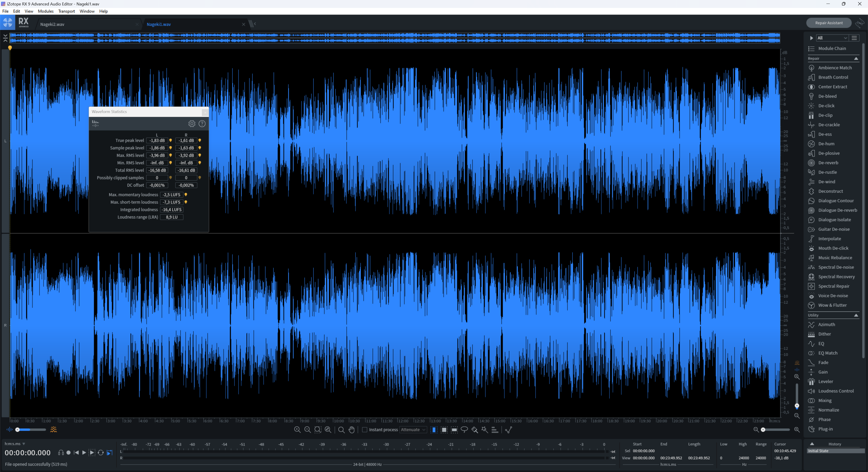Adjust the horizontal zoom slider
The height and width of the screenshot is (472, 868).
[x=776, y=430]
